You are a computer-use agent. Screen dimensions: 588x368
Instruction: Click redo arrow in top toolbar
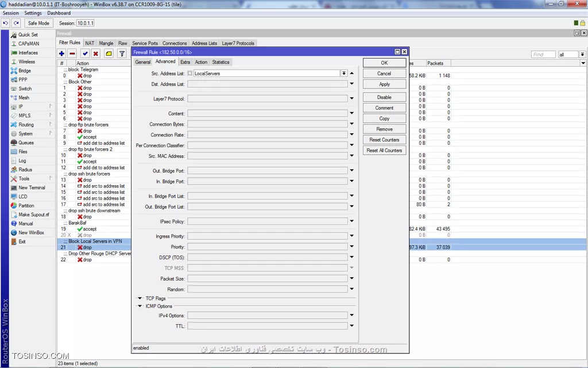pos(16,23)
